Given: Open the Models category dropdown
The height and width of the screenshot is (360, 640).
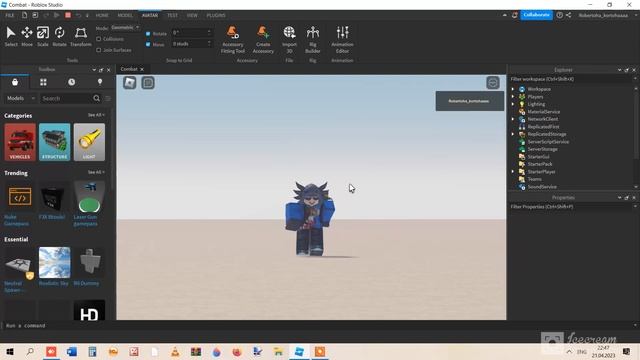Looking at the screenshot, I should [20, 98].
